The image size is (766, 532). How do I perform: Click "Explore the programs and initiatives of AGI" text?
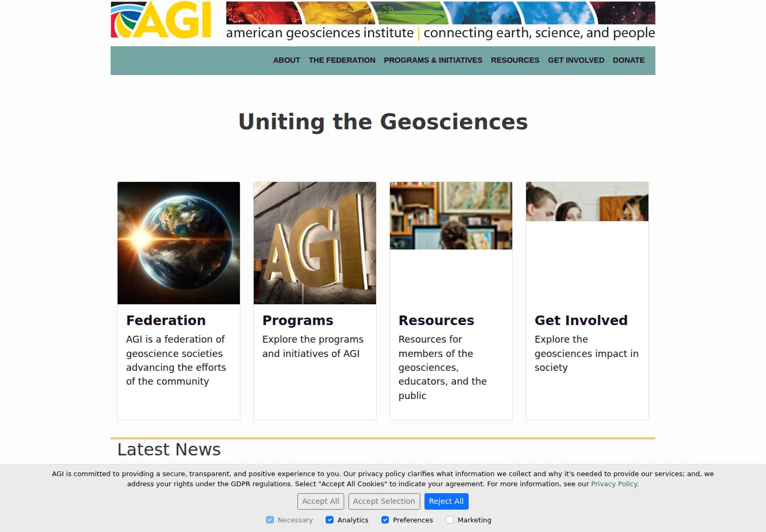tap(313, 346)
